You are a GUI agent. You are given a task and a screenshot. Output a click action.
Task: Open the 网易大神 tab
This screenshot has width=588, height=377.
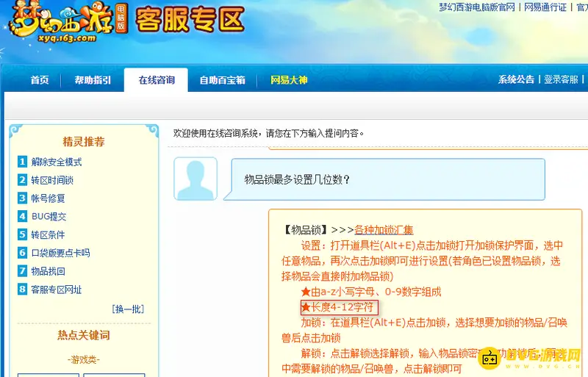tap(289, 80)
